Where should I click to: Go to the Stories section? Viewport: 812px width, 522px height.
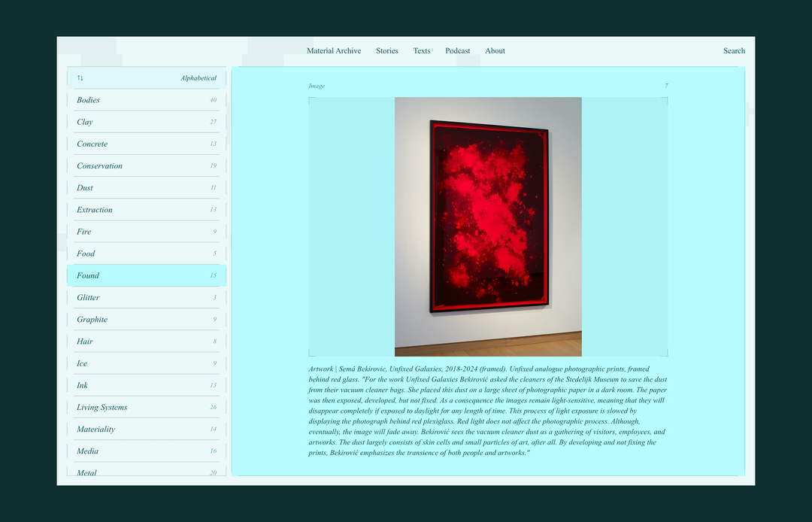click(x=387, y=50)
